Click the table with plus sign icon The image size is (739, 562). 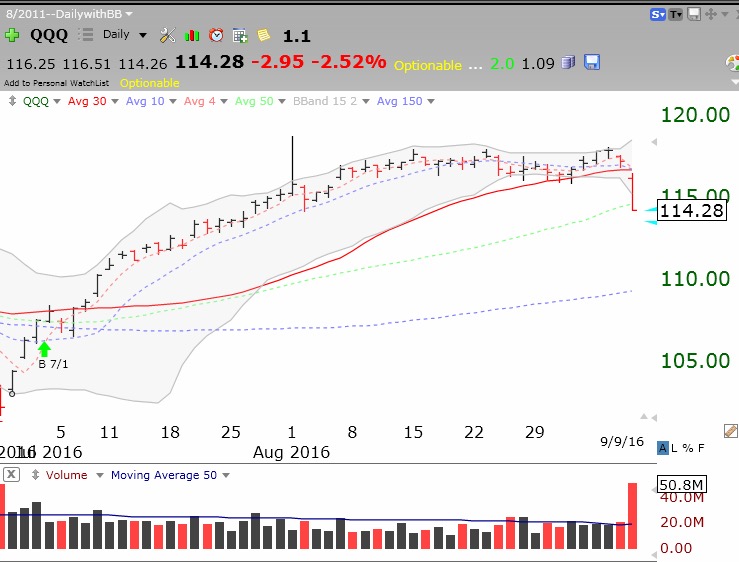click(240, 35)
